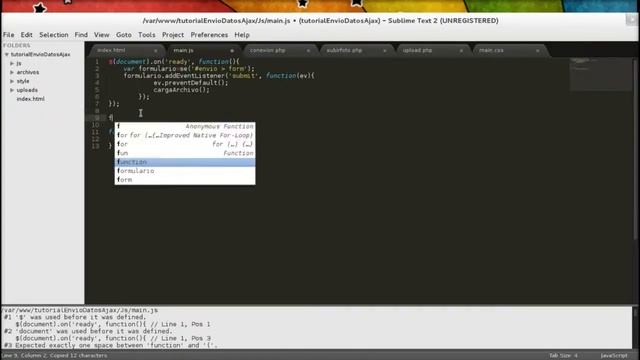Expand the style folder arrow

[x=12, y=81]
